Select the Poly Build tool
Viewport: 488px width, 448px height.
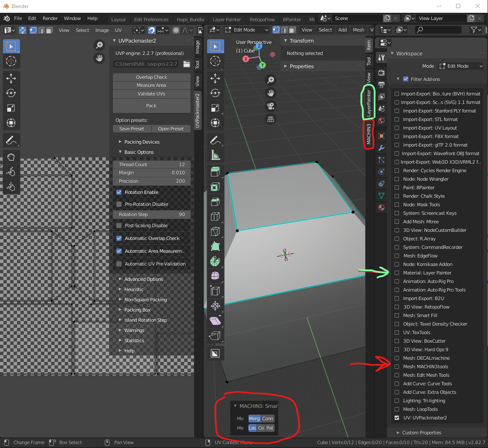[x=215, y=246]
